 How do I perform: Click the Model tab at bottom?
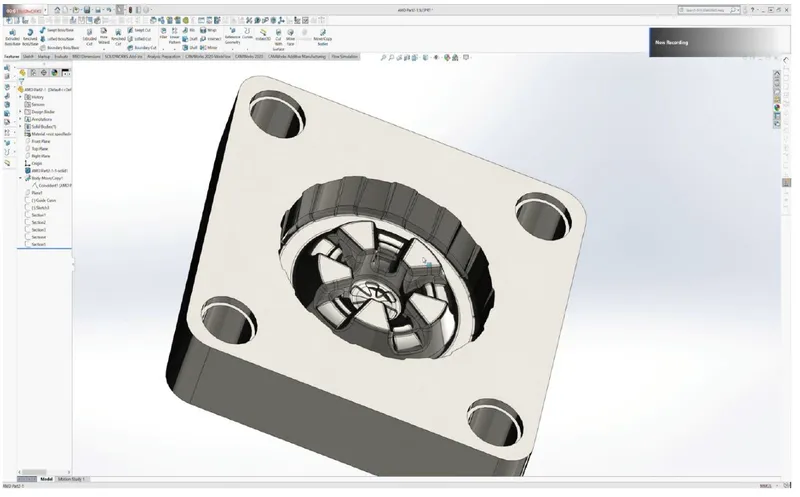pyautogui.click(x=46, y=480)
